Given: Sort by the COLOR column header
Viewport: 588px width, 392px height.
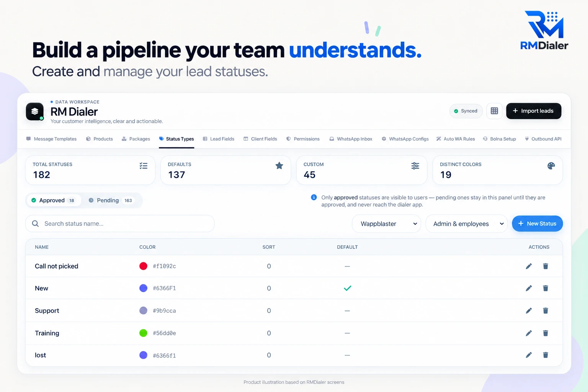Looking at the screenshot, I should (147, 247).
